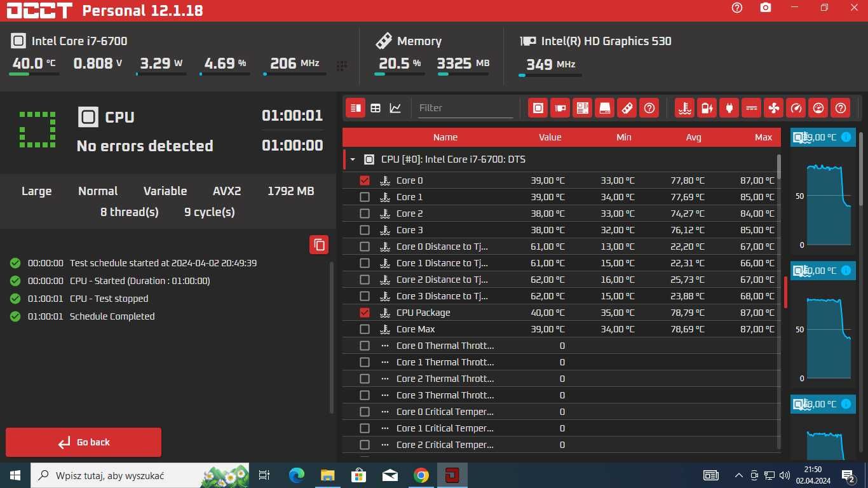
Task: Click the Filter text field
Action: point(465,108)
